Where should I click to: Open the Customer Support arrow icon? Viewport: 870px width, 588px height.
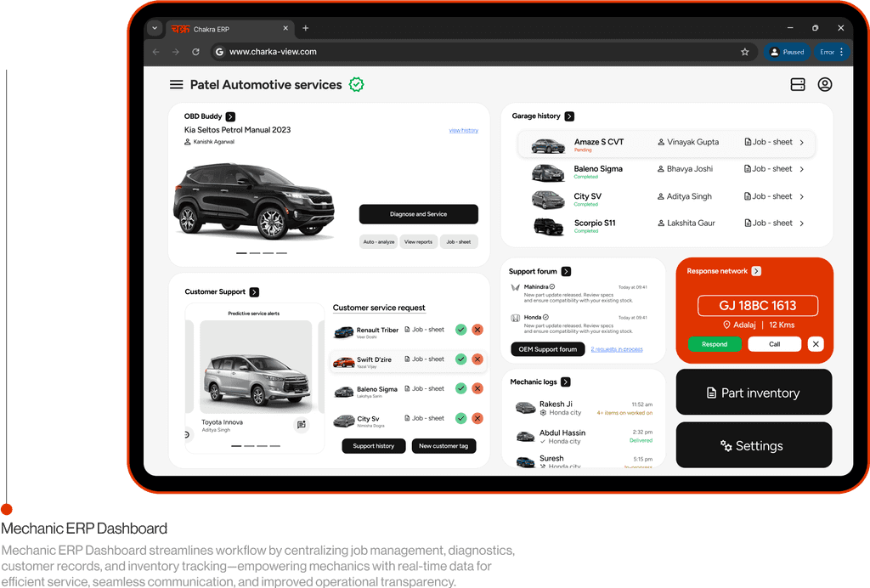(x=254, y=291)
